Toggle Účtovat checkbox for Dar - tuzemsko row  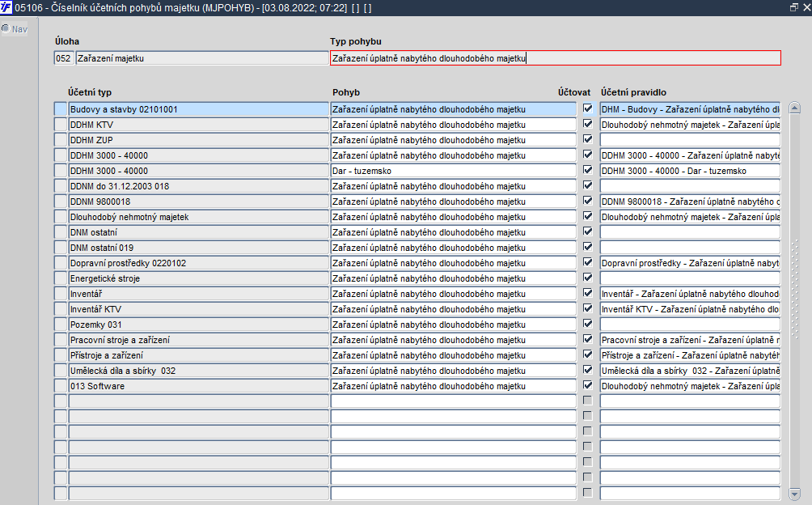pos(587,170)
